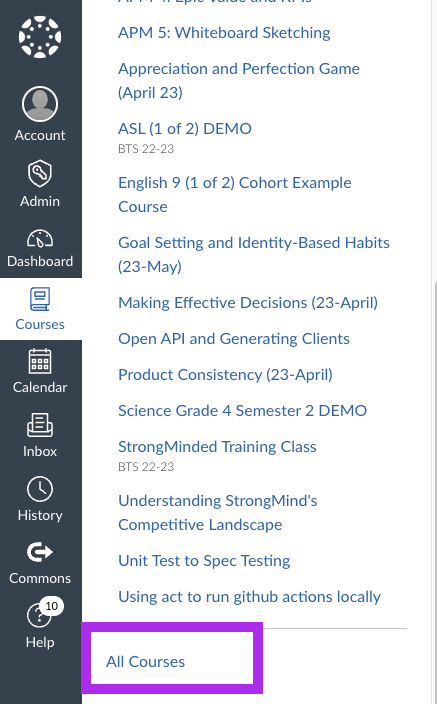Select the Courses book icon
This screenshot has height=704, width=437.
point(40,299)
